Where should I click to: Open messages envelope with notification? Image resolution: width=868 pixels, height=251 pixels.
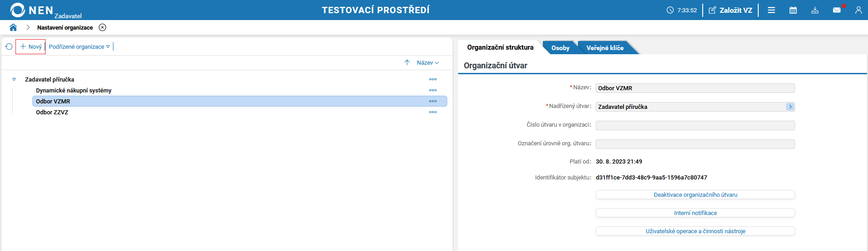(x=837, y=10)
